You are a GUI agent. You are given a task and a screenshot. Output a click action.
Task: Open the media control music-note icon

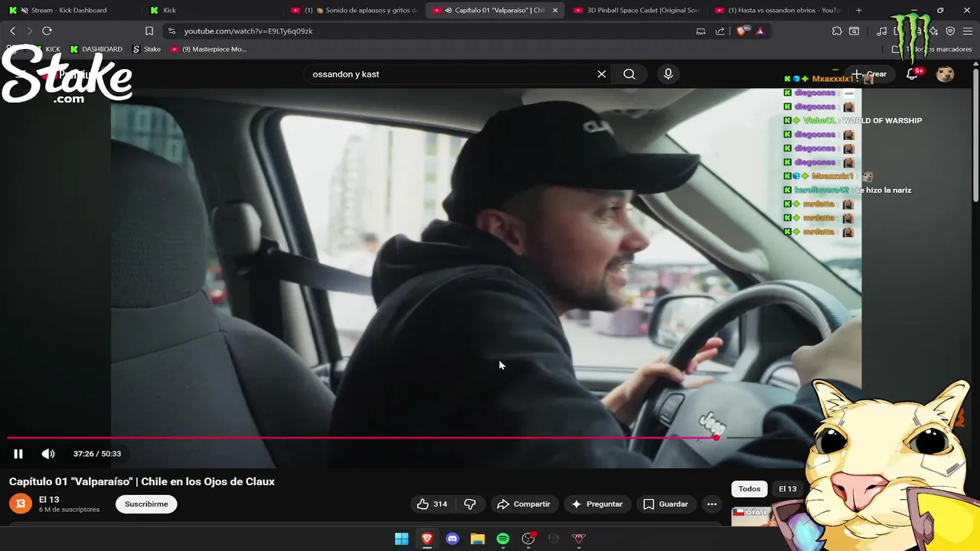(x=882, y=31)
